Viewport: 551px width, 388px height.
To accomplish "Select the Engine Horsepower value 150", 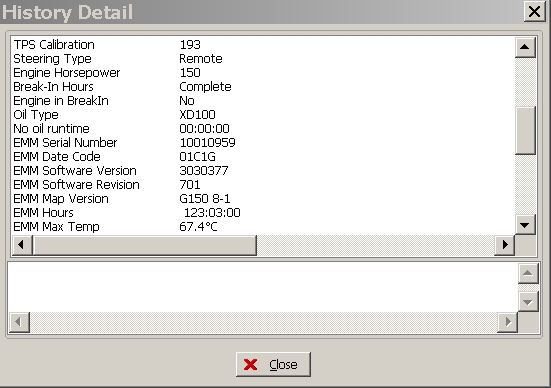I will [x=190, y=73].
